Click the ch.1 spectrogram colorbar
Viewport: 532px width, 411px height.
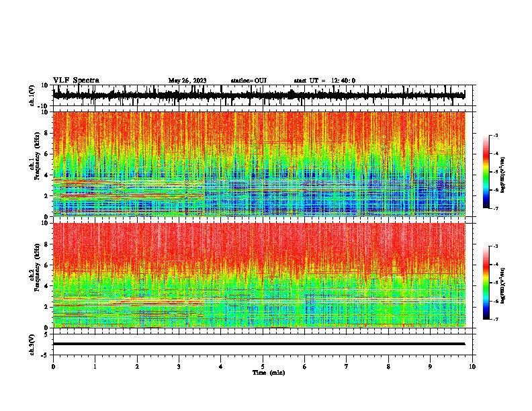pos(486,172)
